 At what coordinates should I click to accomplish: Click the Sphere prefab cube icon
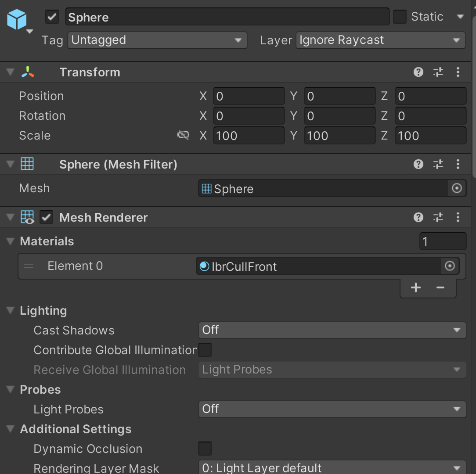tap(18, 19)
